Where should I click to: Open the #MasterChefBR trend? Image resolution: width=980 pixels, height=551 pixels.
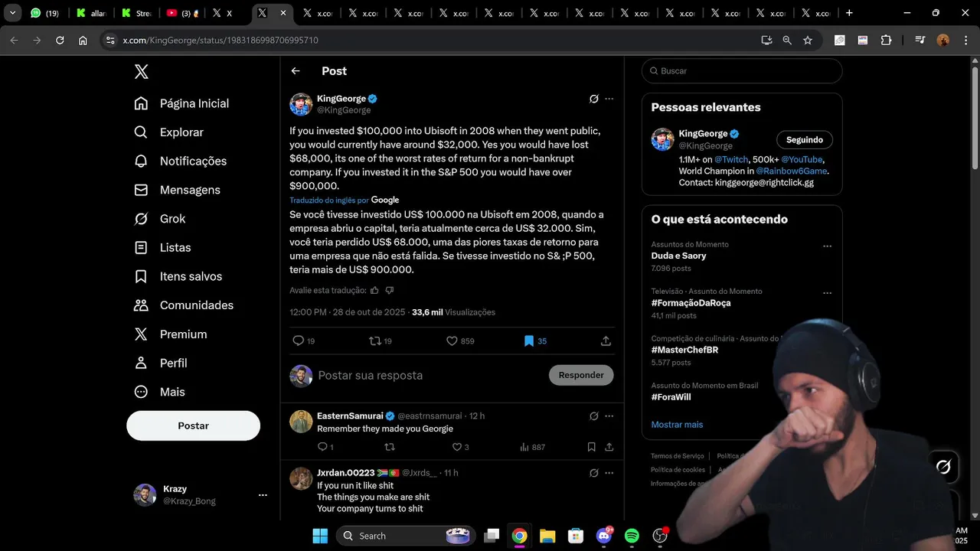[x=684, y=350]
